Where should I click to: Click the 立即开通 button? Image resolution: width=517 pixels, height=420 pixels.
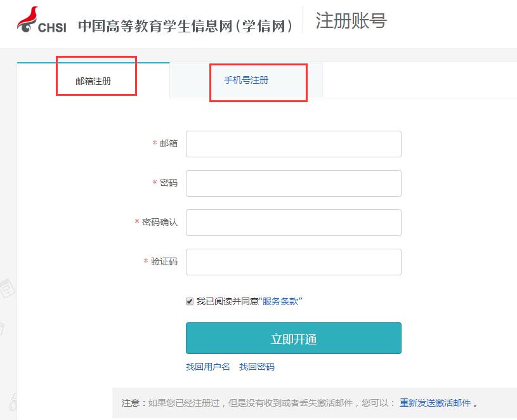click(x=293, y=338)
